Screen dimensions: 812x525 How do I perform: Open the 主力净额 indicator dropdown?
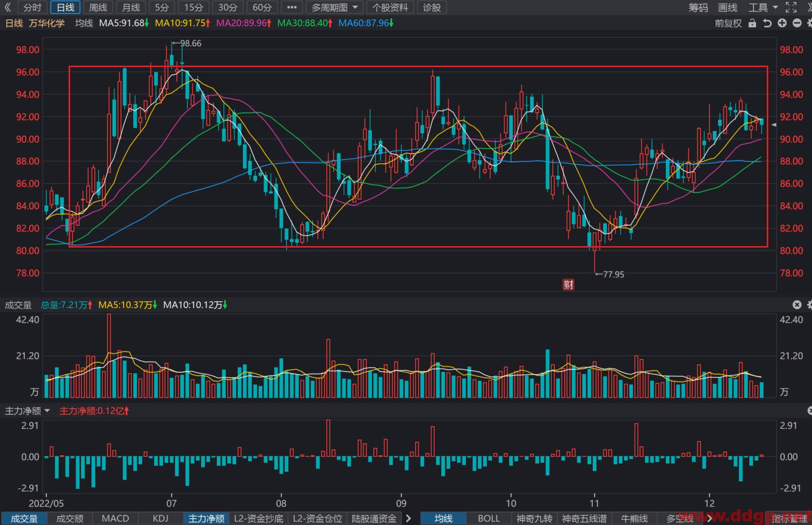tap(28, 411)
